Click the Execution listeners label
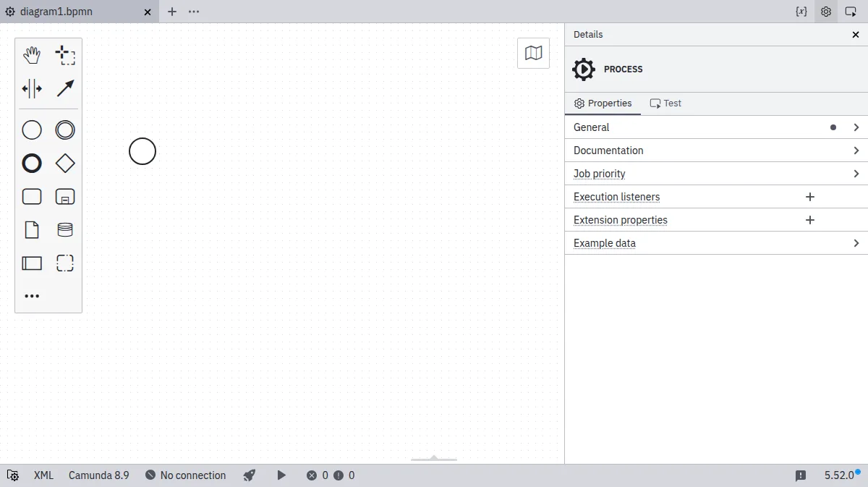 click(616, 197)
